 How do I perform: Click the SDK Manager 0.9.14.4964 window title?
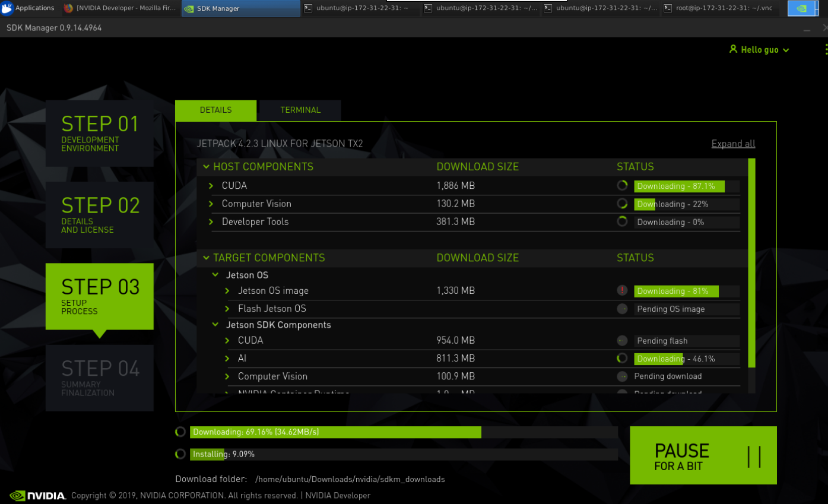(x=54, y=28)
